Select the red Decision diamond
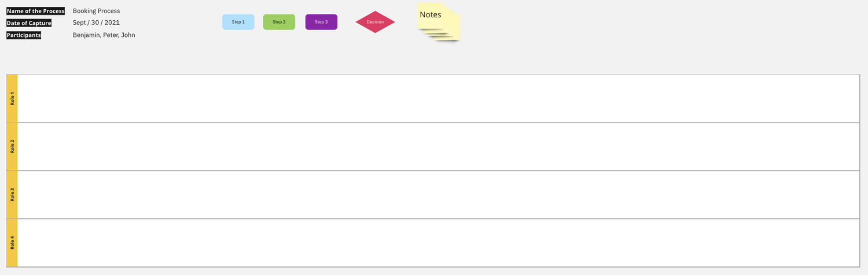This screenshot has height=275, width=868. tap(375, 22)
